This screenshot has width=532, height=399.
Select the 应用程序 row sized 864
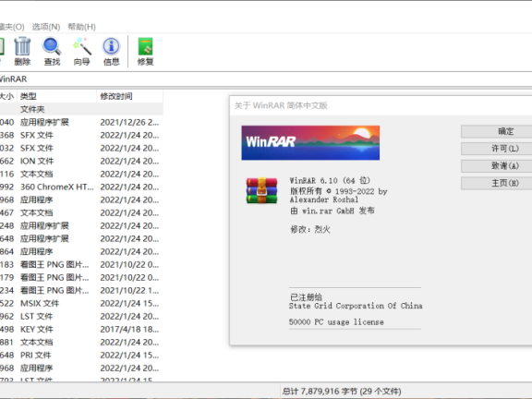pos(81,251)
